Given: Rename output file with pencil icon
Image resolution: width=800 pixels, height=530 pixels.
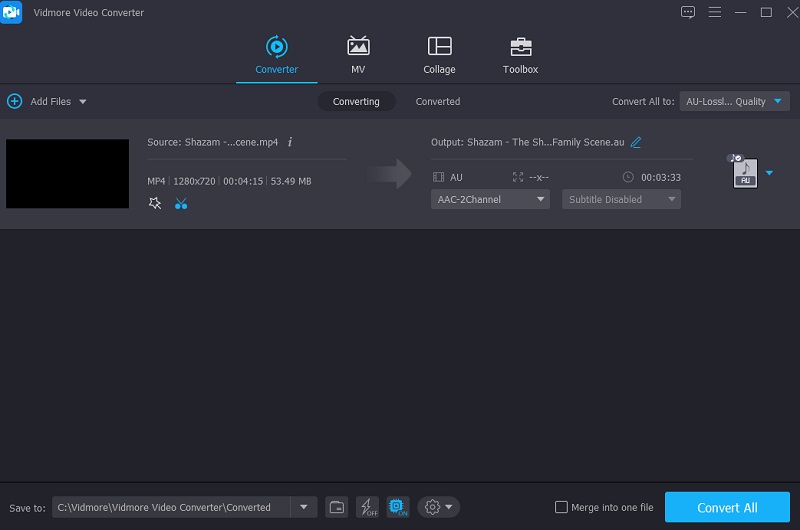Looking at the screenshot, I should [636, 142].
